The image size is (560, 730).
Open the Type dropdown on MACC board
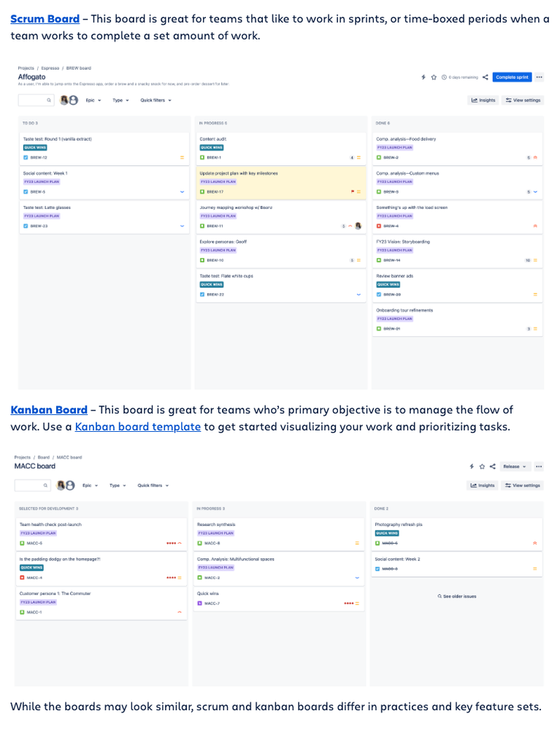point(118,485)
